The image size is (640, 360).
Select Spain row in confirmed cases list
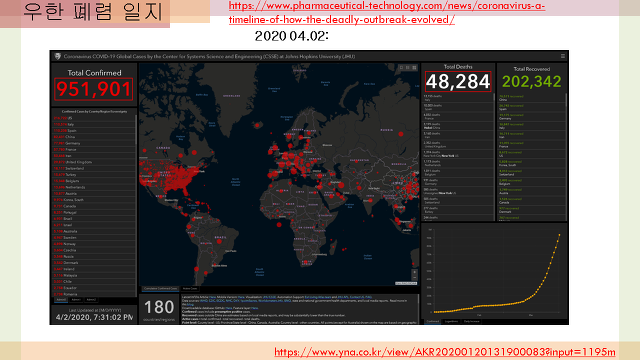point(94,131)
